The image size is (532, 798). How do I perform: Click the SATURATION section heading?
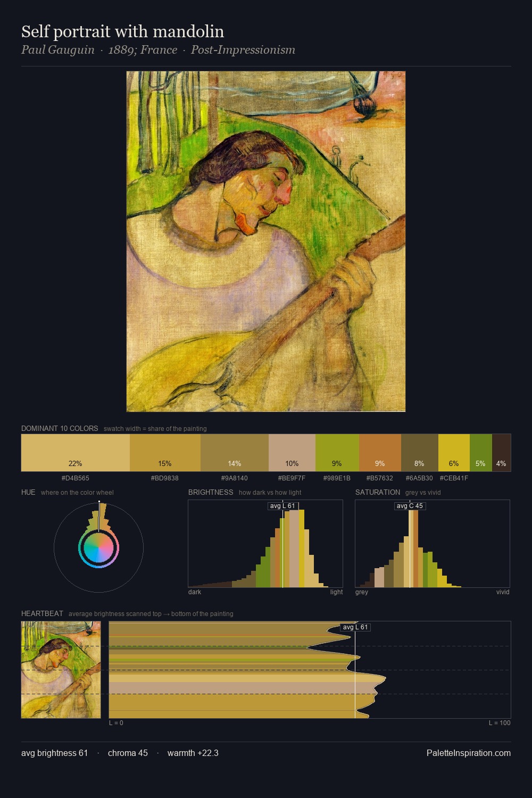[378, 492]
